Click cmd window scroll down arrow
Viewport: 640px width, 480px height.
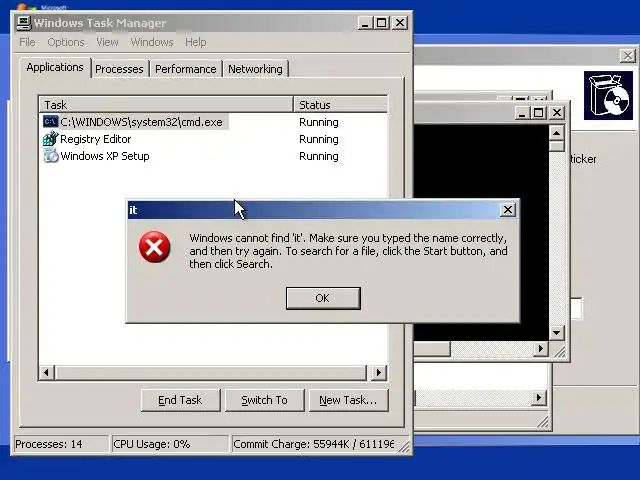click(556, 333)
